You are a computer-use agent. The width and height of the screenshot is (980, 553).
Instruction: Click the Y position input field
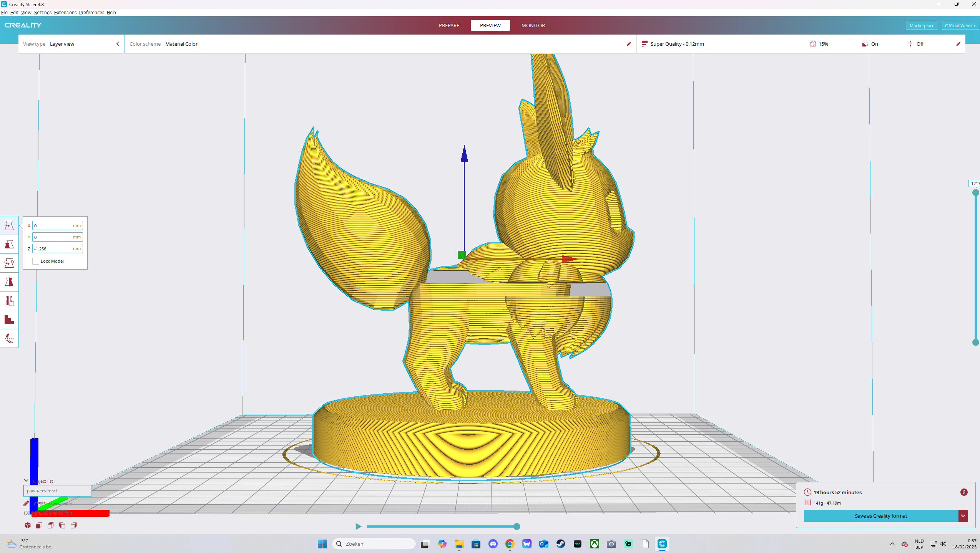tap(58, 237)
